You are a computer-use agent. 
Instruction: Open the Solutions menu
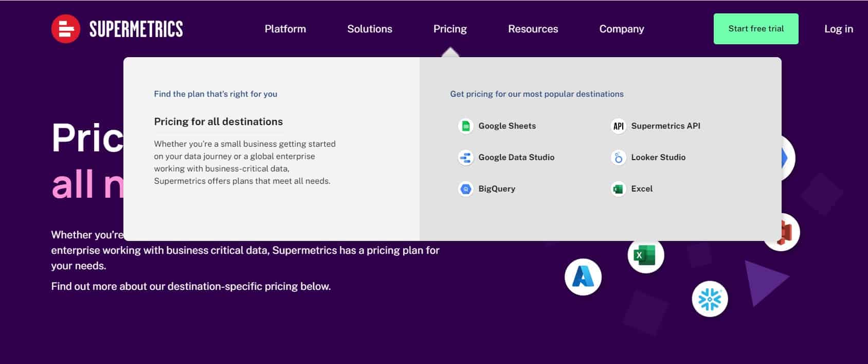[x=370, y=29]
